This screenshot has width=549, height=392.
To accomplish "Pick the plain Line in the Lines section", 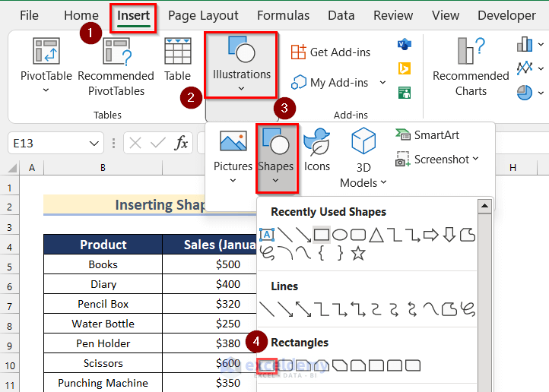I will click(267, 309).
